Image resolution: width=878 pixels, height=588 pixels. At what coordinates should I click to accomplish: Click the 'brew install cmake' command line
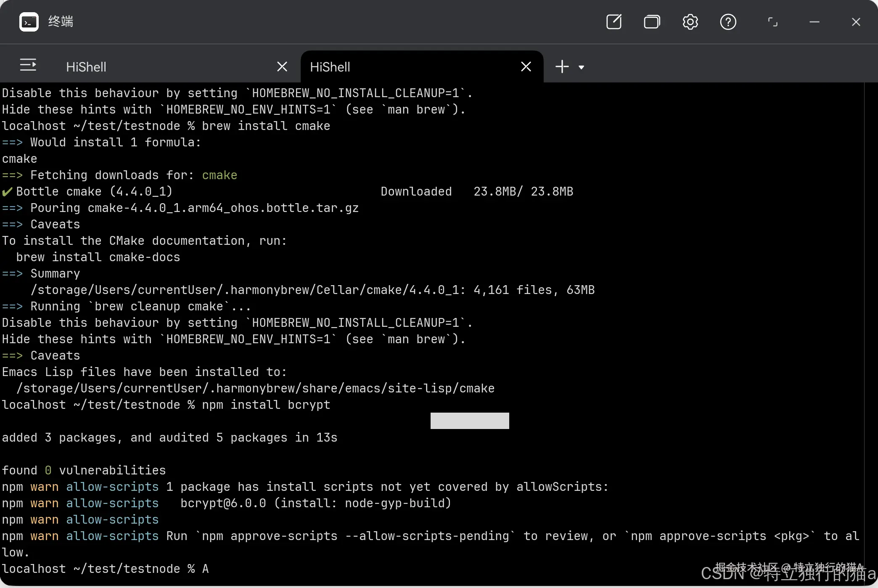pyautogui.click(x=166, y=126)
